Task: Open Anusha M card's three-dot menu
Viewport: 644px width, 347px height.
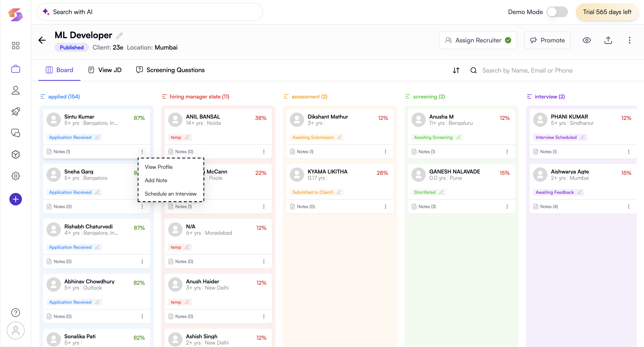Action: coord(507,152)
